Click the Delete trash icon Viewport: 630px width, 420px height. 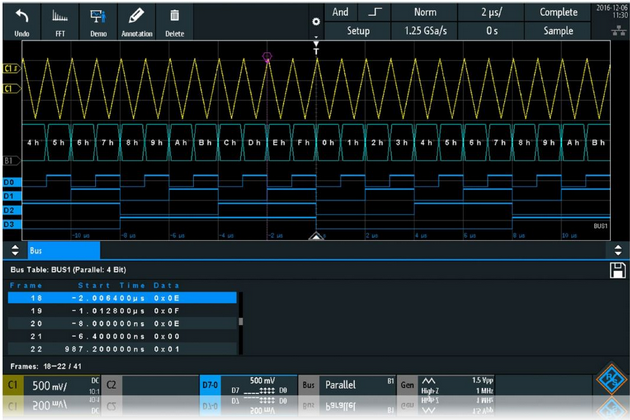(174, 23)
